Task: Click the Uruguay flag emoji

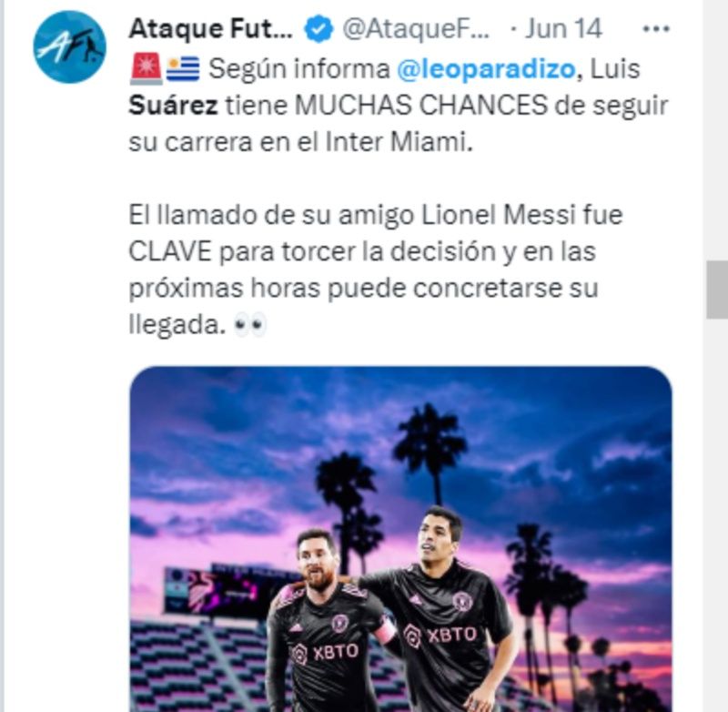Action: click(x=183, y=69)
